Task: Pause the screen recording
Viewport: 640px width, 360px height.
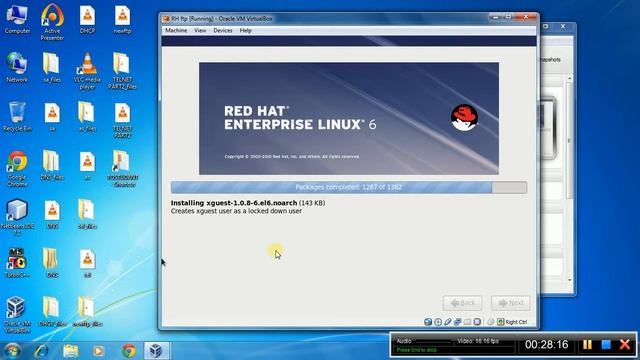Action: click(x=587, y=344)
